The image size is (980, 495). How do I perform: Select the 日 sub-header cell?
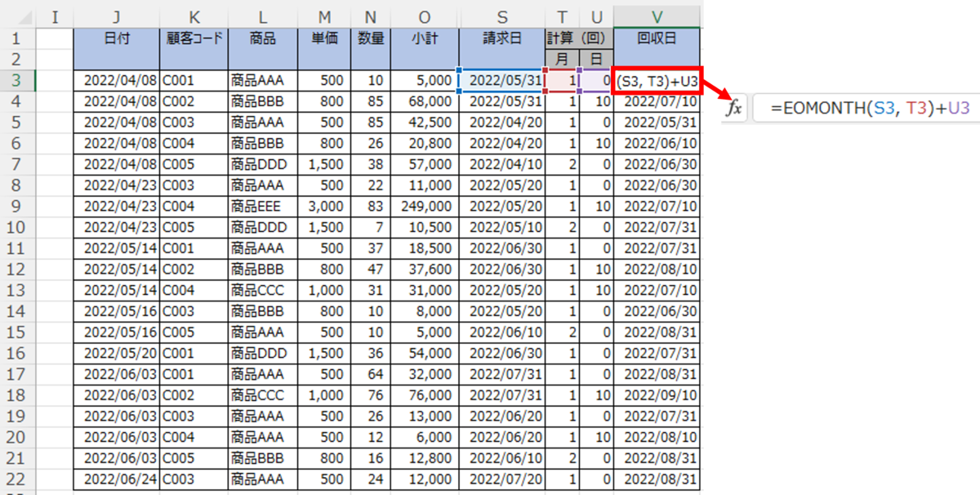596,58
